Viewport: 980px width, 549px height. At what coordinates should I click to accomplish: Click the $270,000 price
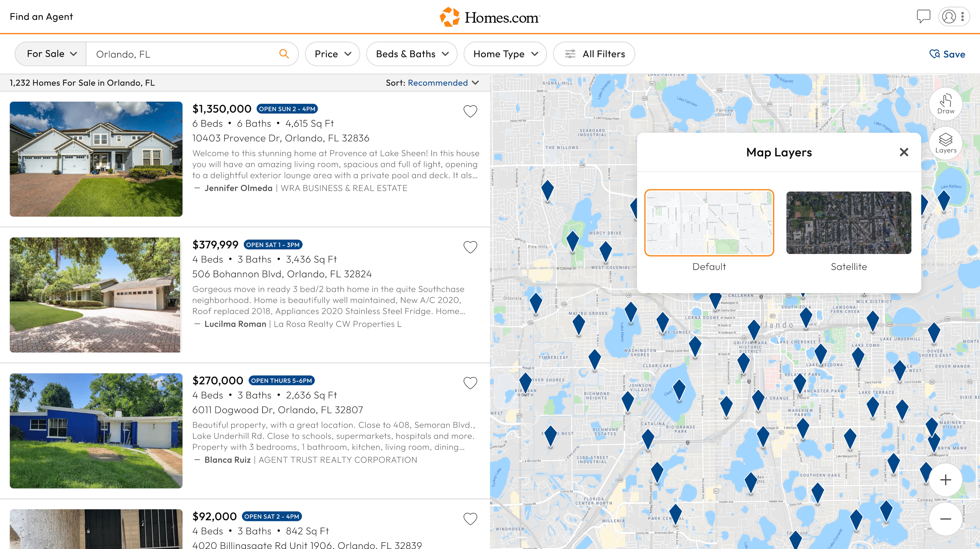[x=218, y=381]
